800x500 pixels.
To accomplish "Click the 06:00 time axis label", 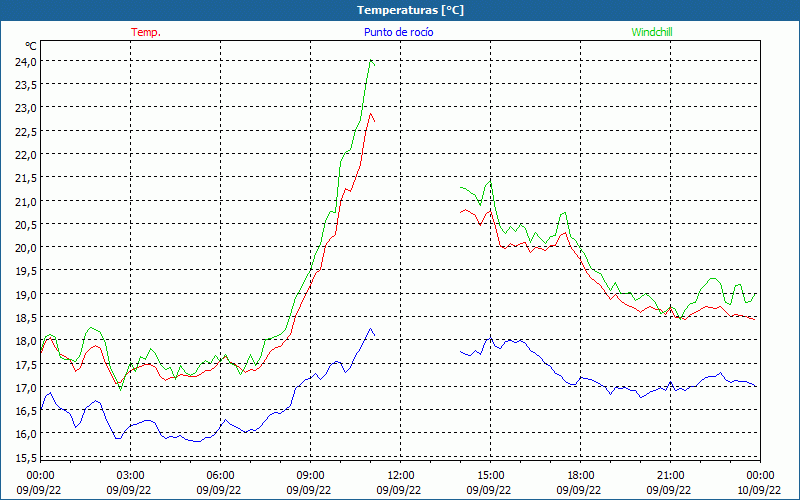I will 220,476.
